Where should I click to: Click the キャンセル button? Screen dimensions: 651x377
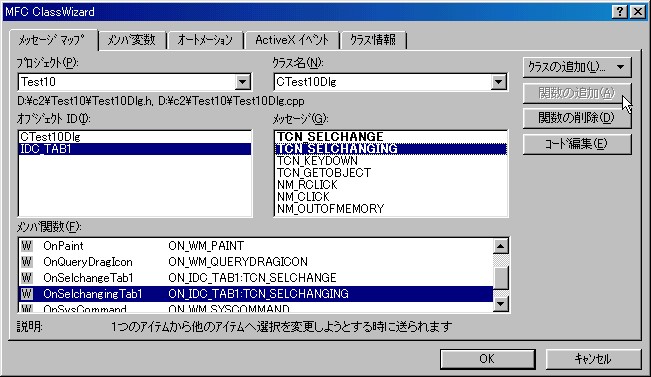593,359
